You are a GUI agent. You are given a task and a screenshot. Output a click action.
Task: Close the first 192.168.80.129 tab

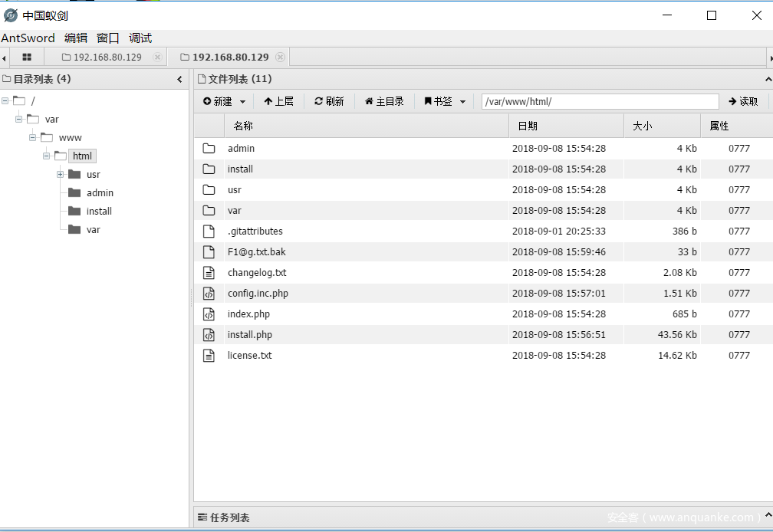tap(157, 57)
